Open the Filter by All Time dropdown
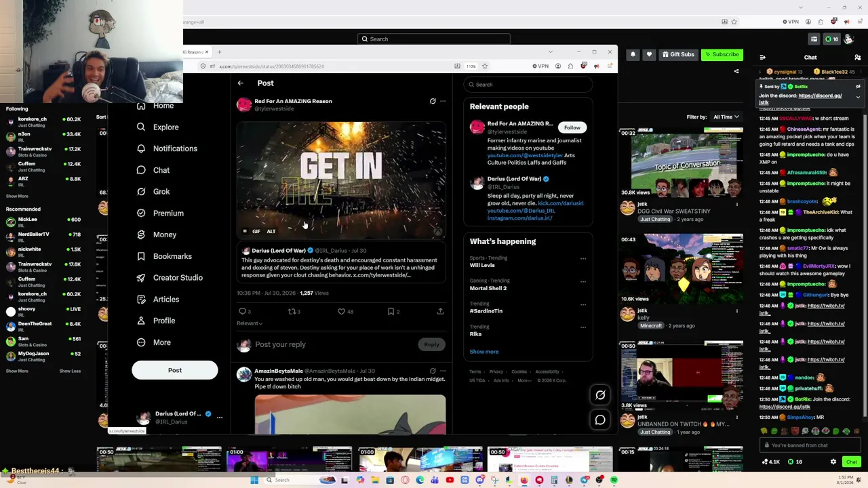This screenshot has height=488, width=868. click(x=726, y=117)
